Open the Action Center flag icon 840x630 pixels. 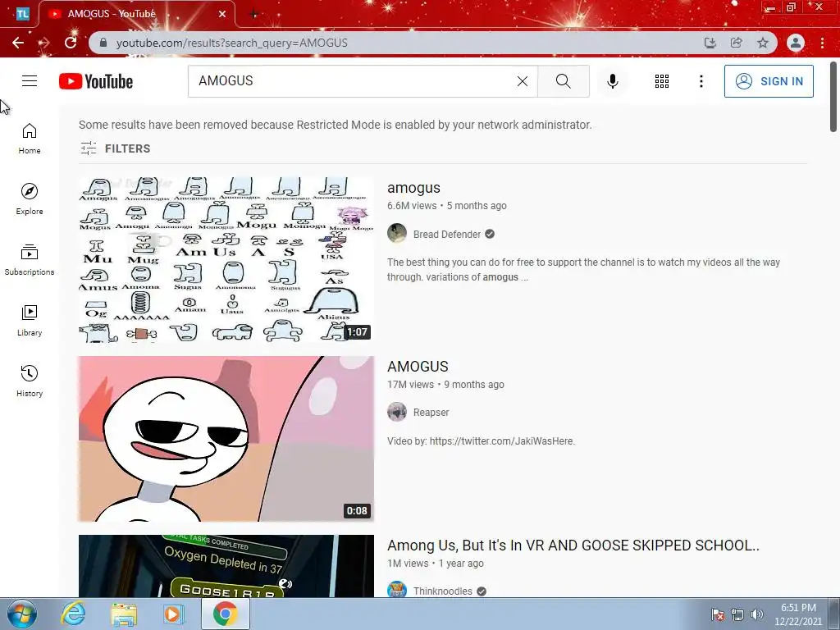click(717, 614)
